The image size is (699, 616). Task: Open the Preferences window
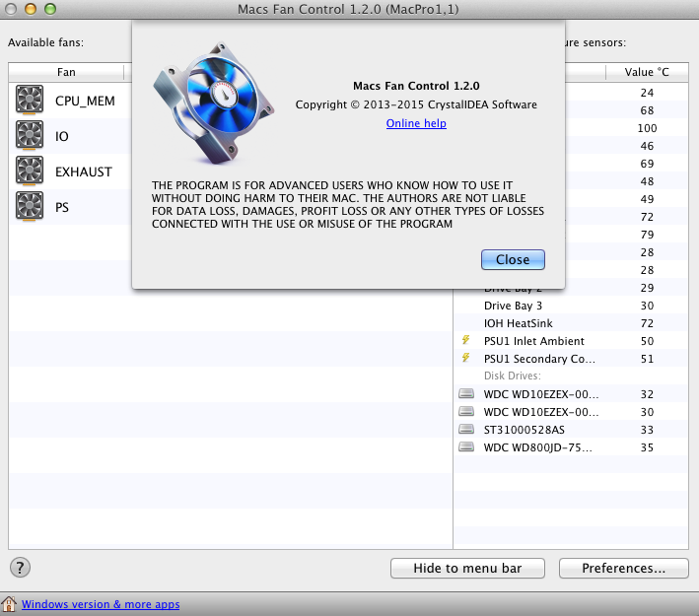point(622,568)
